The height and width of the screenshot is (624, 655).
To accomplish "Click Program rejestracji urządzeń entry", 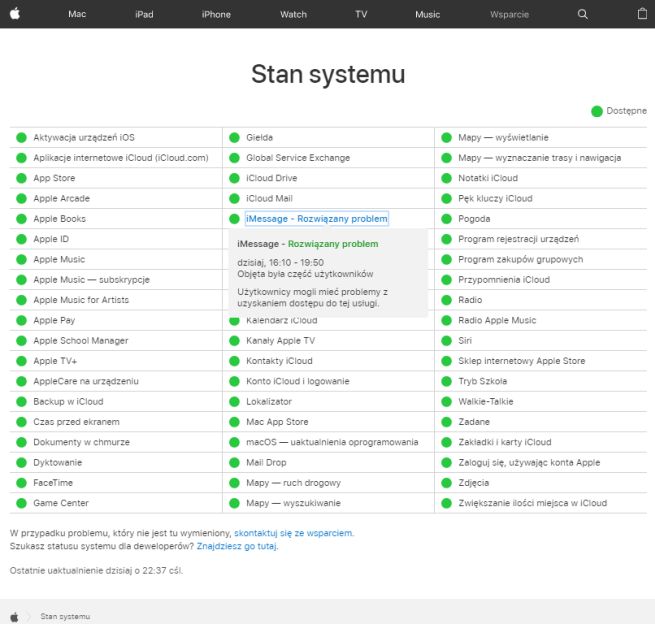I will (518, 239).
